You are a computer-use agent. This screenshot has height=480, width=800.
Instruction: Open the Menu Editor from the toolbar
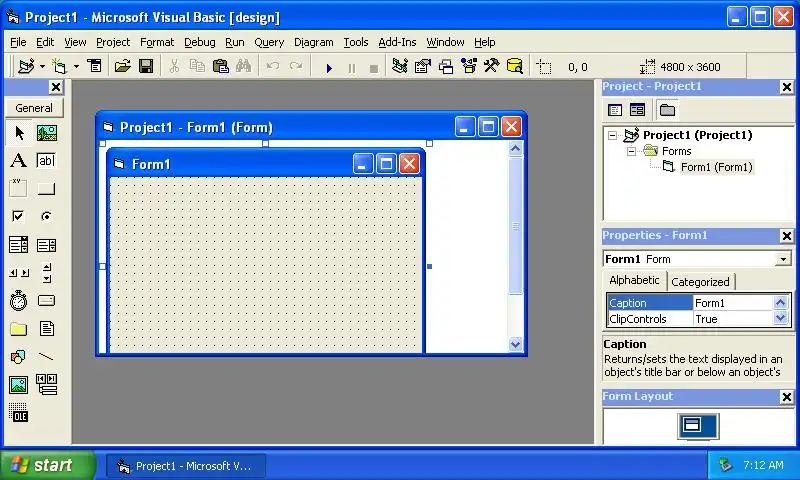[94, 66]
